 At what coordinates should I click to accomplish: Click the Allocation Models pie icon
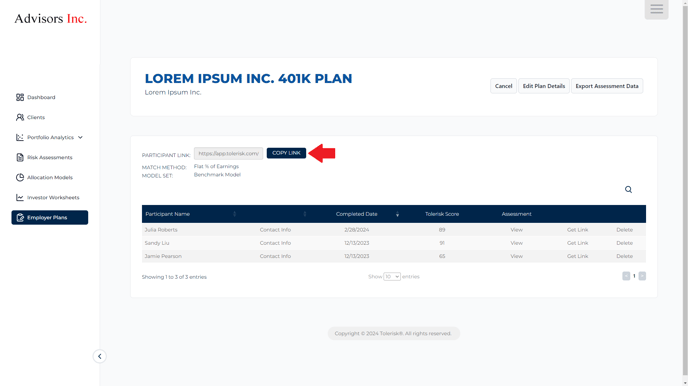pyautogui.click(x=20, y=177)
